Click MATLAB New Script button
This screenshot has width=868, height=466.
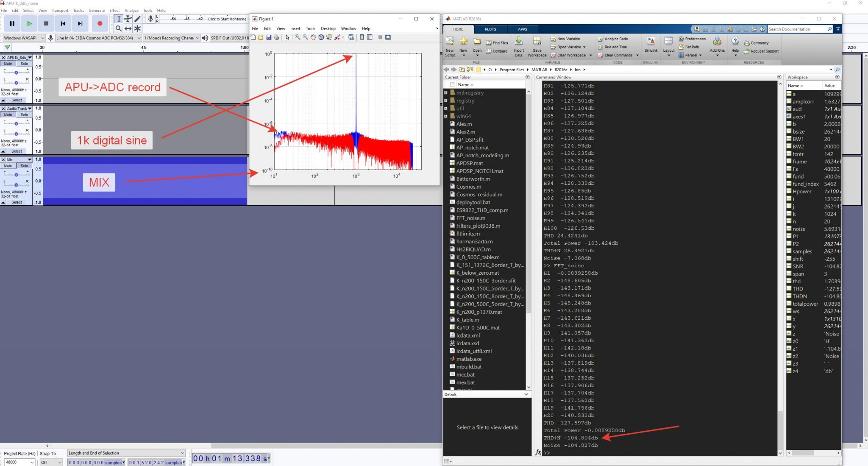450,47
